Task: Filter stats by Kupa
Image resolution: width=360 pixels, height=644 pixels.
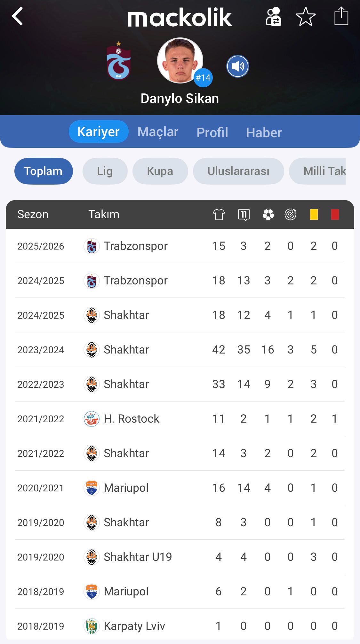Action: coord(160,171)
